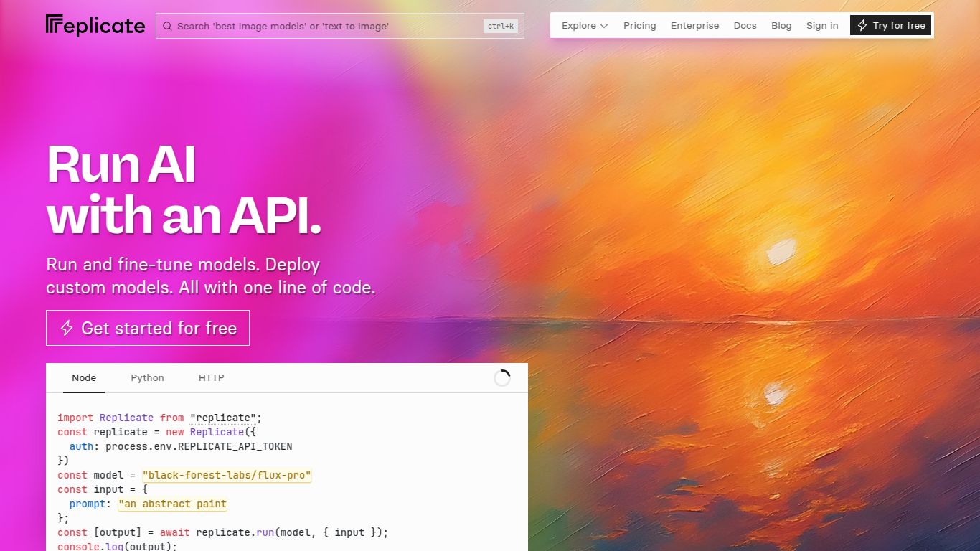Click the lightning bolt in Try for free
Viewport: 980px width, 551px height.
(x=862, y=26)
